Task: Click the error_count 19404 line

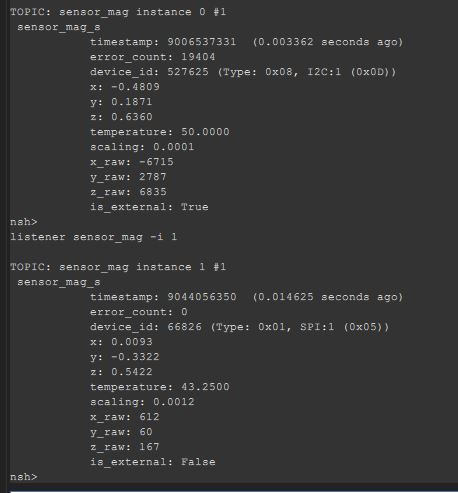Action: click(153, 57)
